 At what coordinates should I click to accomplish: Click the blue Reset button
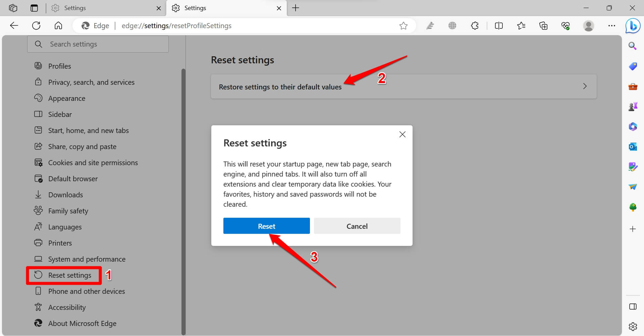tap(266, 226)
